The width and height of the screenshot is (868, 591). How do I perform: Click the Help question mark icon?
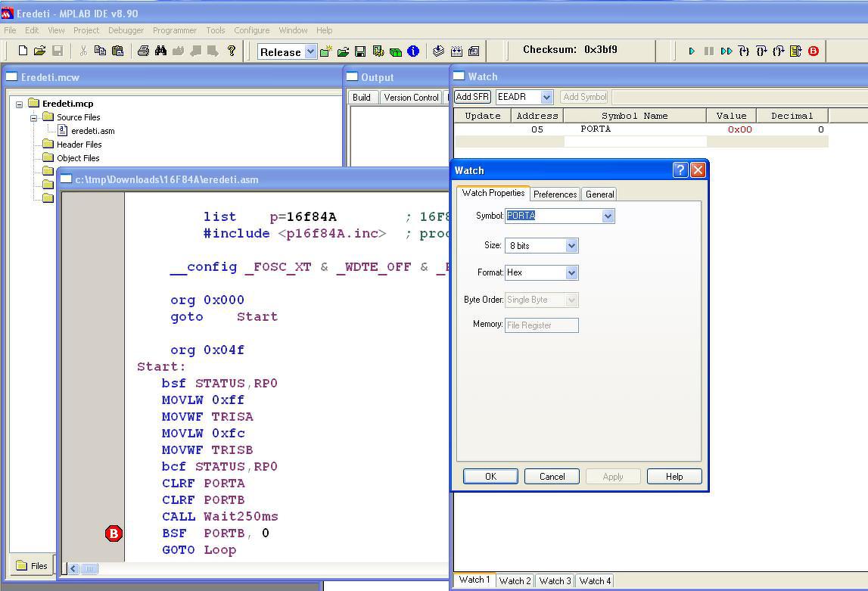[232, 51]
